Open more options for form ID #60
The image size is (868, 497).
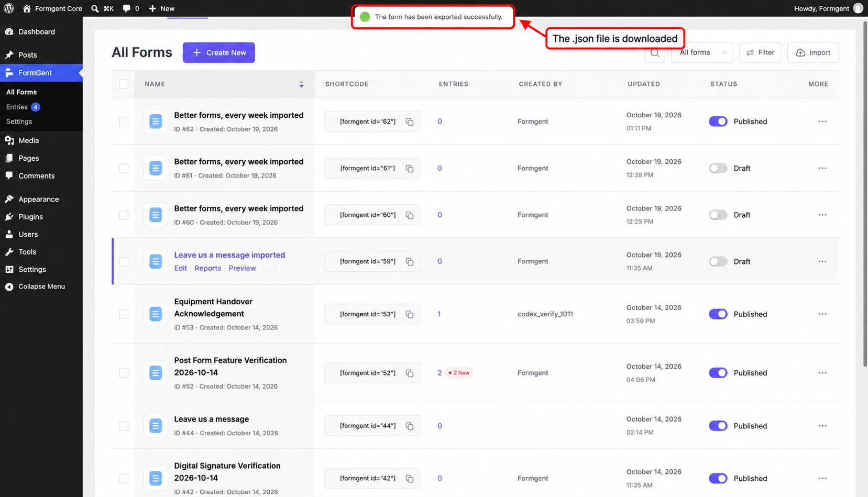point(822,215)
